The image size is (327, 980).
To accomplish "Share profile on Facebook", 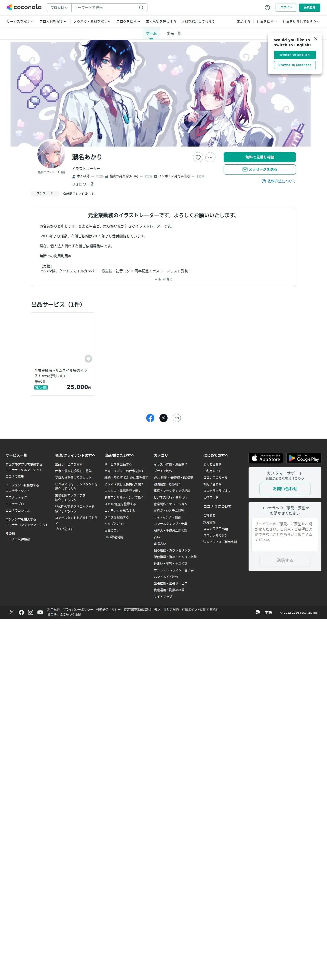I will (150, 418).
